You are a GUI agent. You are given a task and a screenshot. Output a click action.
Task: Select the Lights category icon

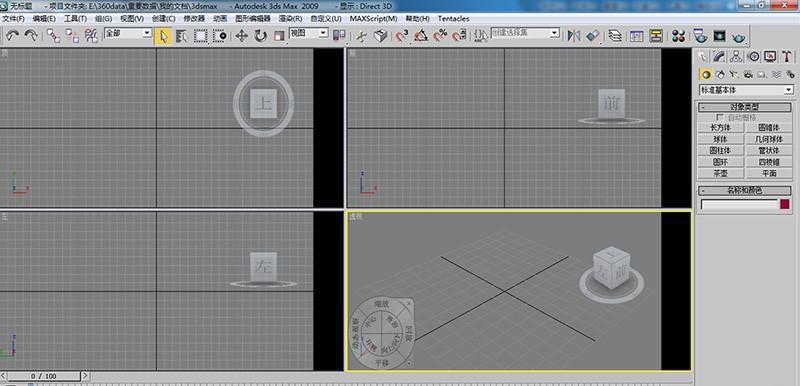tap(734, 74)
